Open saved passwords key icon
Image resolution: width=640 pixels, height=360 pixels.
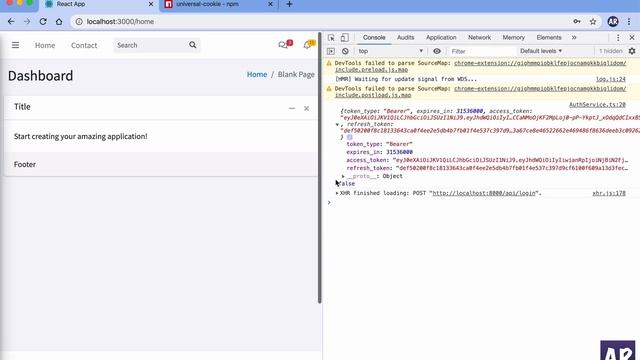[577, 22]
